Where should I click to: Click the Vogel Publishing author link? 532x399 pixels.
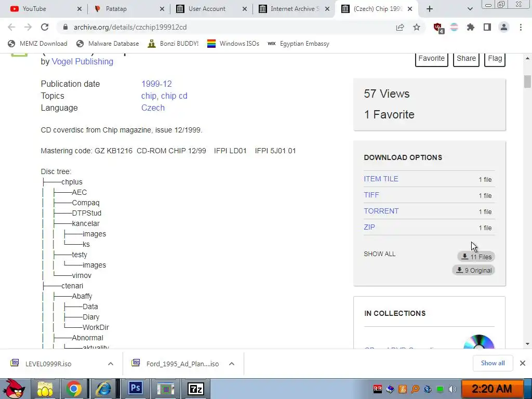click(x=83, y=61)
